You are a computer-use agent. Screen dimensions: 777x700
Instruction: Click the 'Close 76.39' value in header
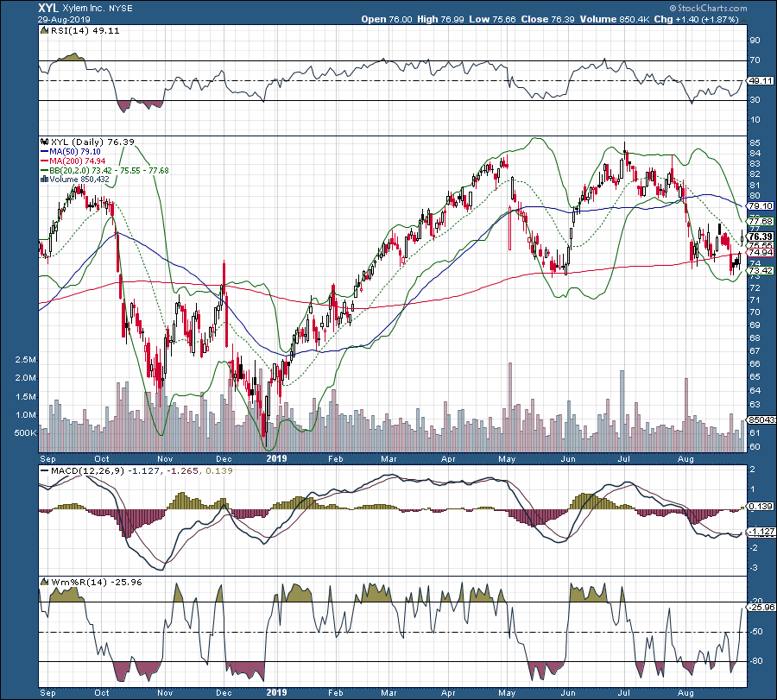(x=547, y=19)
